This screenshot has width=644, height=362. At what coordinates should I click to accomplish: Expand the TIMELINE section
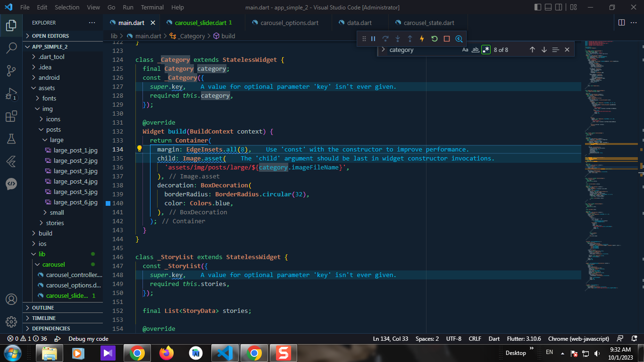pyautogui.click(x=63, y=318)
